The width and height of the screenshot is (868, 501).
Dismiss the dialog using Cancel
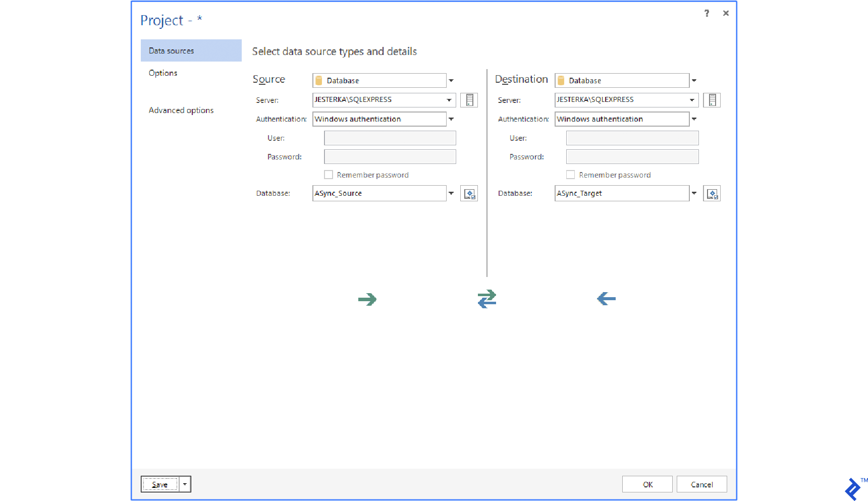pos(701,484)
